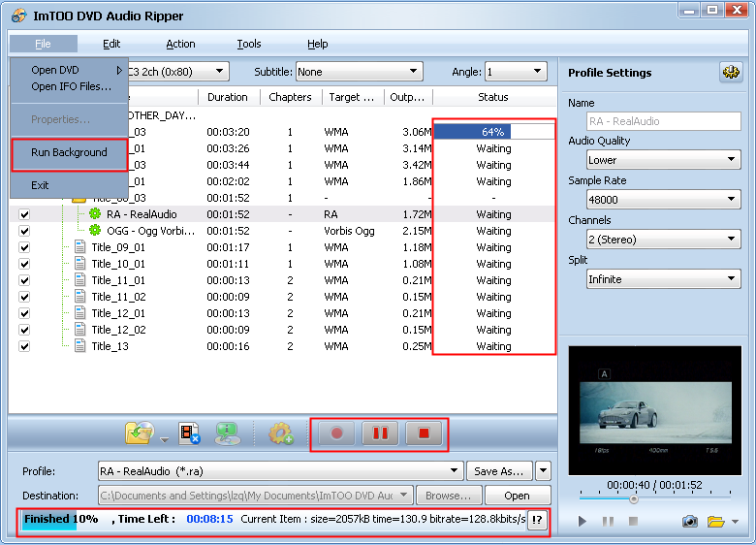The image size is (756, 545).
Task: Stop the preview video player
Action: pos(634,522)
